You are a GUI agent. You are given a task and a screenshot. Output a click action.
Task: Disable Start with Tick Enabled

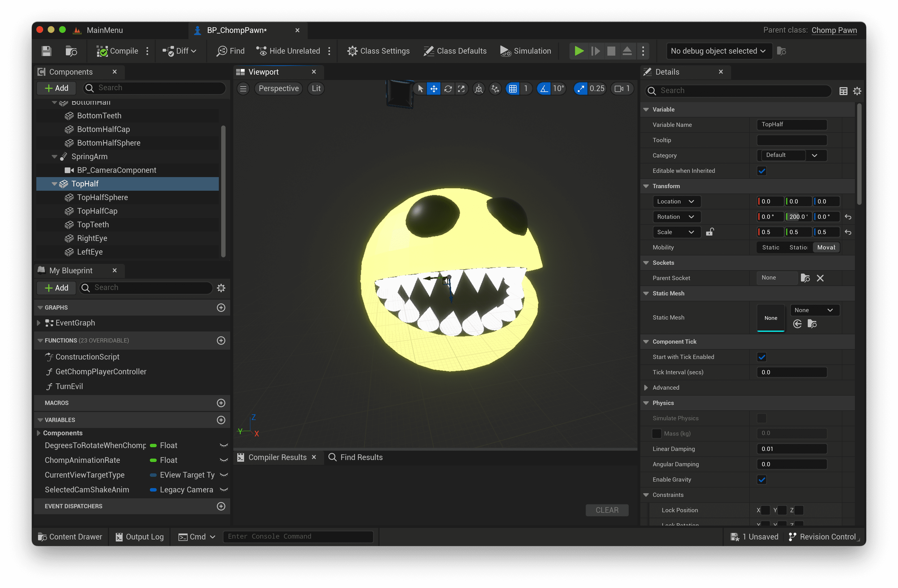tap(761, 357)
